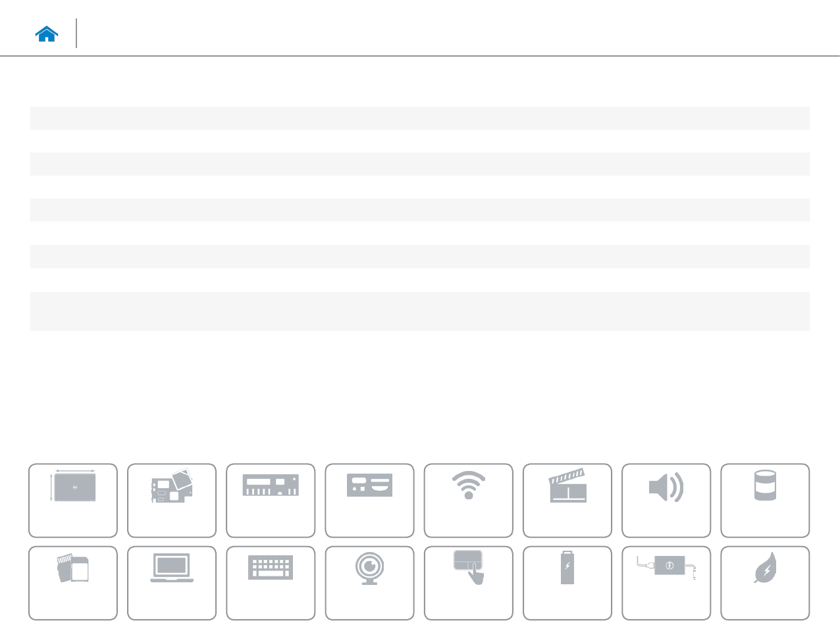Open the system board and processor tile

[172, 501]
